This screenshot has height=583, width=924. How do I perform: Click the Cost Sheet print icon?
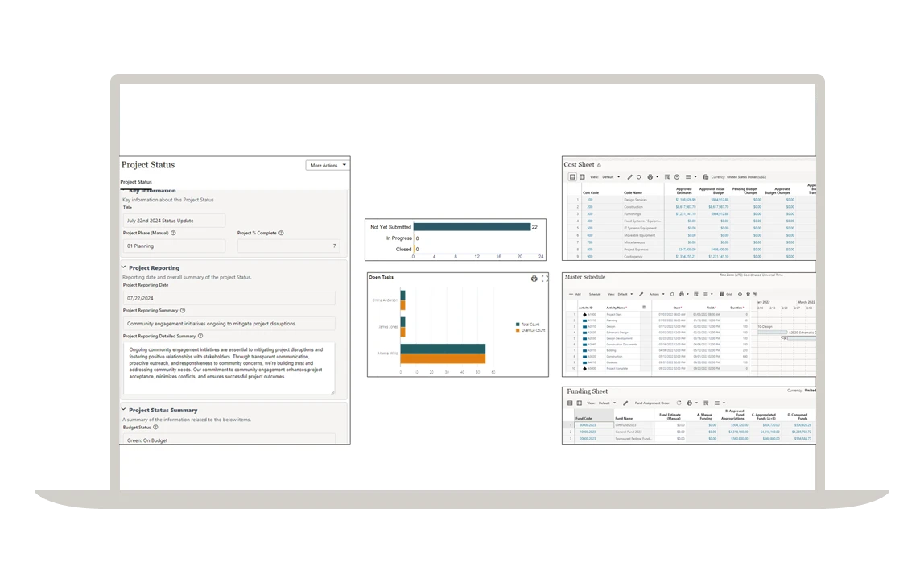tap(650, 177)
